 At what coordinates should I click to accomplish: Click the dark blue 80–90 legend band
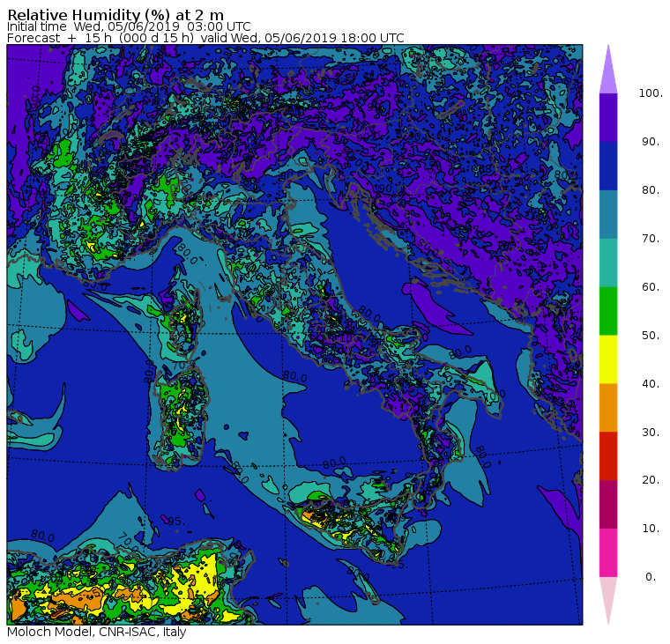pyautogui.click(x=608, y=166)
